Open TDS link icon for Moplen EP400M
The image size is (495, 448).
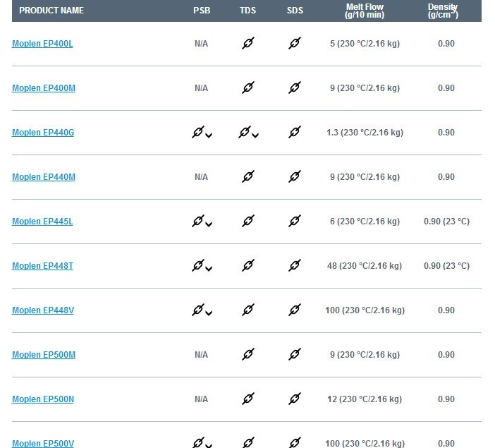(x=248, y=87)
